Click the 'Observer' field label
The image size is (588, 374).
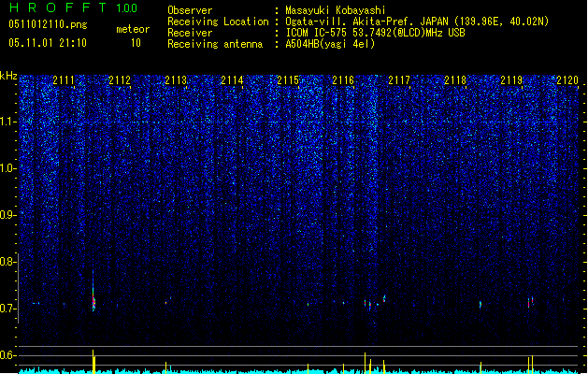pos(190,10)
